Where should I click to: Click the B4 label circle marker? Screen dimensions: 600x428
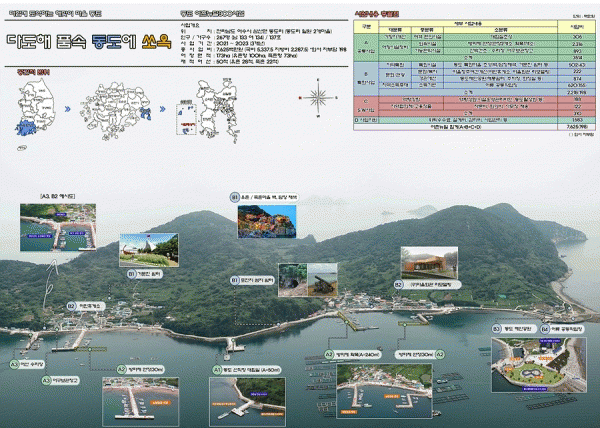coord(545,328)
